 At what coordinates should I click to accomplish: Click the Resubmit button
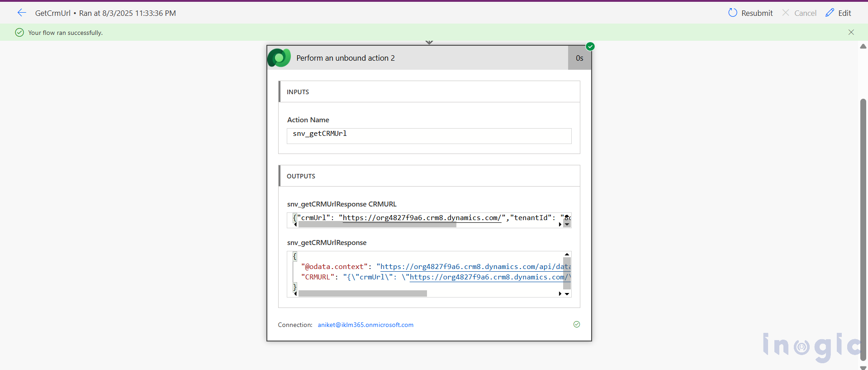(750, 13)
